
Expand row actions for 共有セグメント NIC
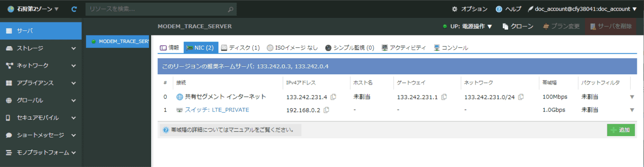tap(632, 97)
